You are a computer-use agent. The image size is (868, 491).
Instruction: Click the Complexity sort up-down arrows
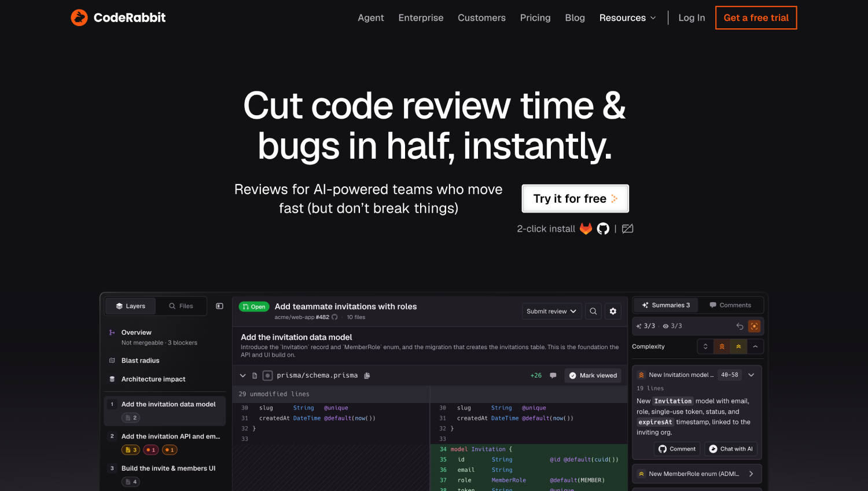tap(705, 346)
